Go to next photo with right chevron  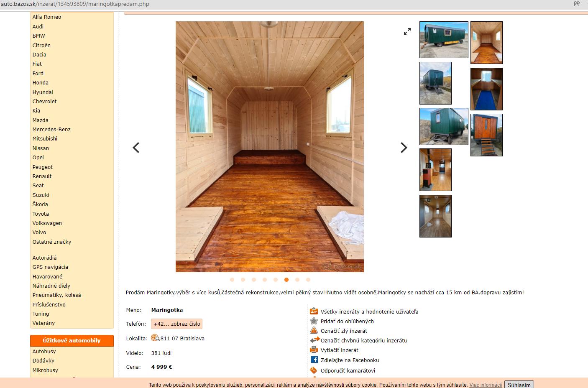tap(403, 148)
